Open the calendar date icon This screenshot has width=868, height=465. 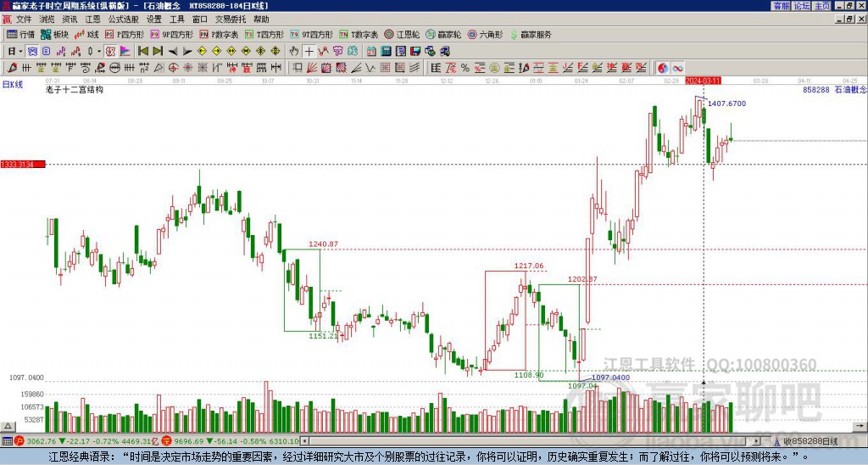tap(371, 52)
